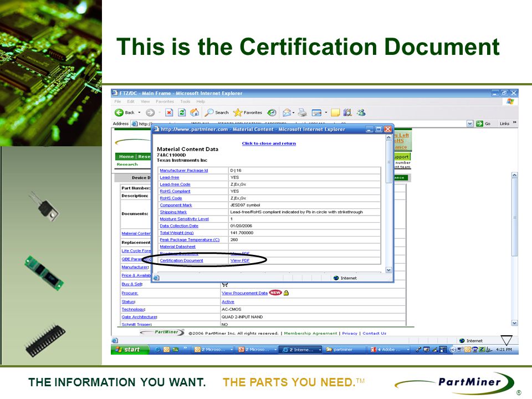Expand the Back history dropdown arrow
This screenshot has width=532, height=399.
point(139,112)
